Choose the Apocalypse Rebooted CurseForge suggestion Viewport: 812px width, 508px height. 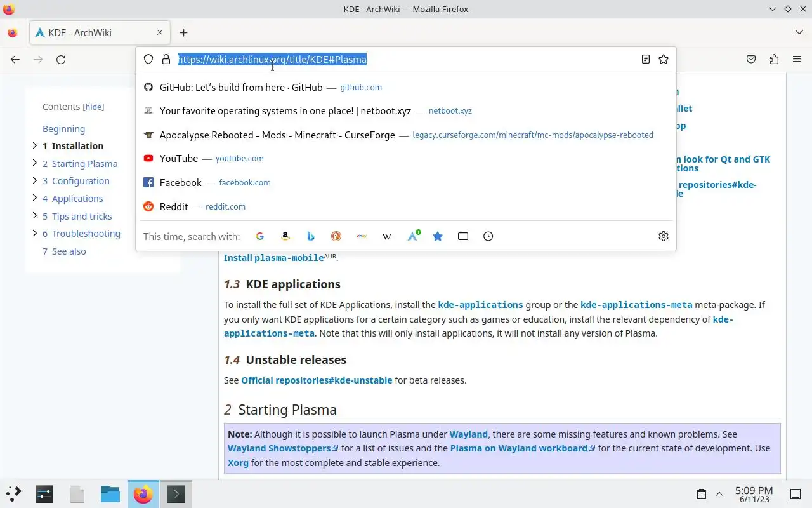[x=406, y=135]
